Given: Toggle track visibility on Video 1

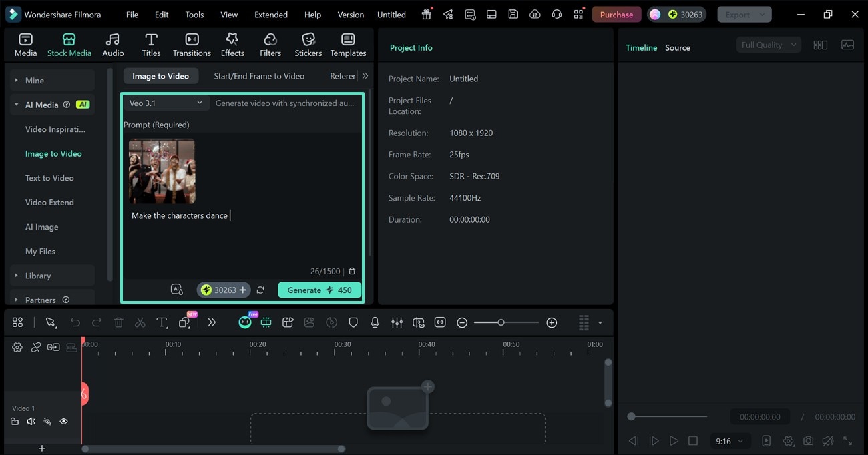Looking at the screenshot, I should (x=63, y=421).
